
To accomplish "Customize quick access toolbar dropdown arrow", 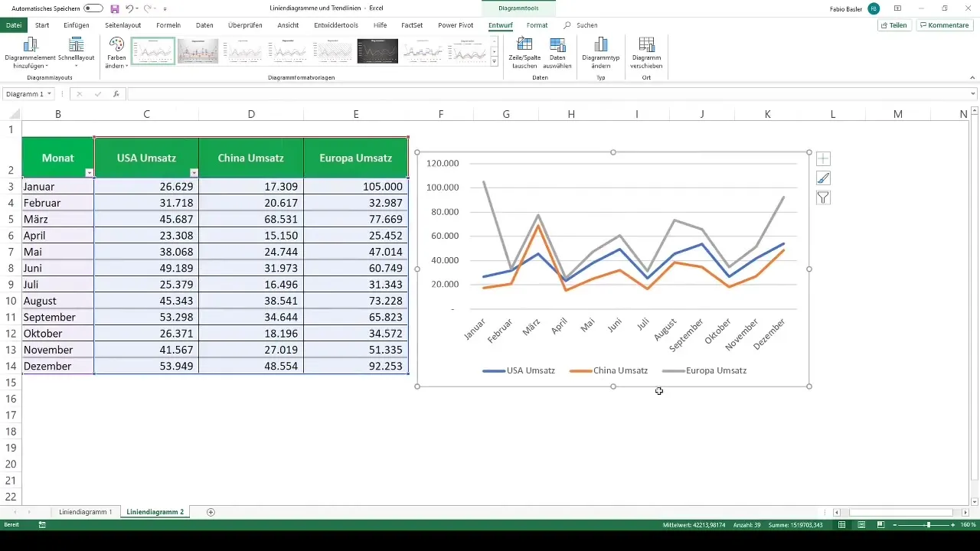I will click(x=165, y=9).
